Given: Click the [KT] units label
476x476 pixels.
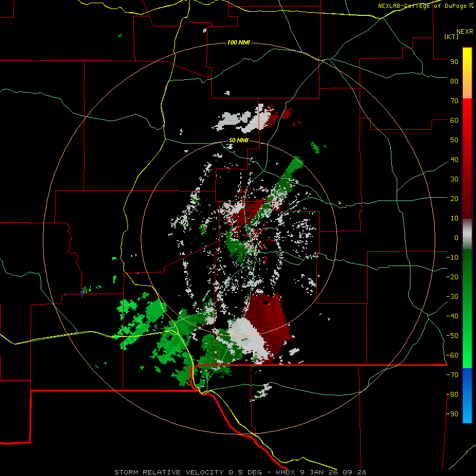Looking at the screenshot, I should tap(451, 36).
